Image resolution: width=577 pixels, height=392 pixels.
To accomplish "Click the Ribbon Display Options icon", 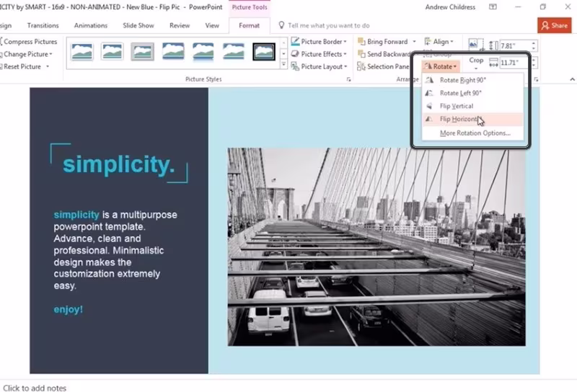I will (493, 7).
